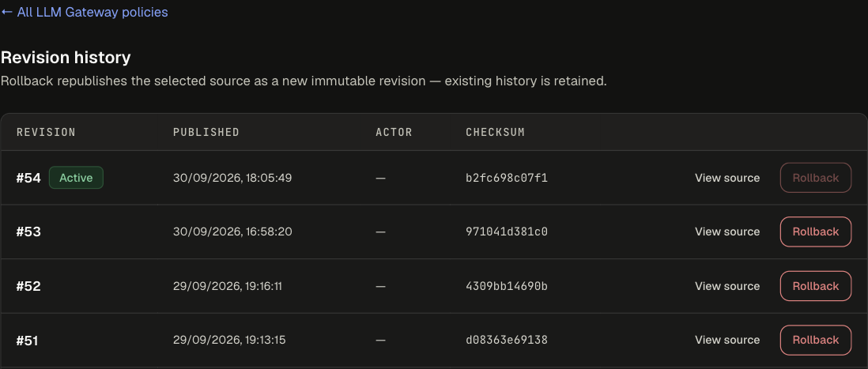
Task: Select revision number #52
Action: coord(28,286)
